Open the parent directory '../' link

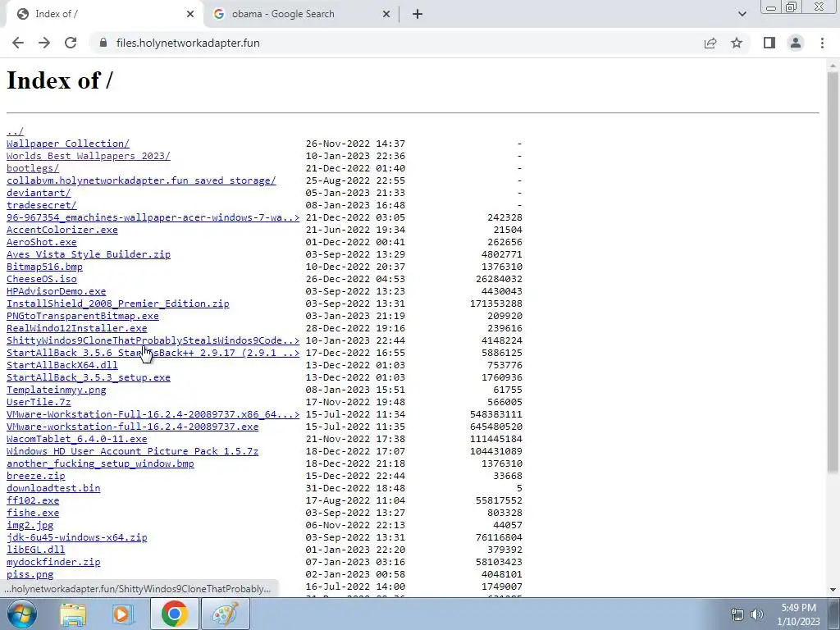pos(15,131)
